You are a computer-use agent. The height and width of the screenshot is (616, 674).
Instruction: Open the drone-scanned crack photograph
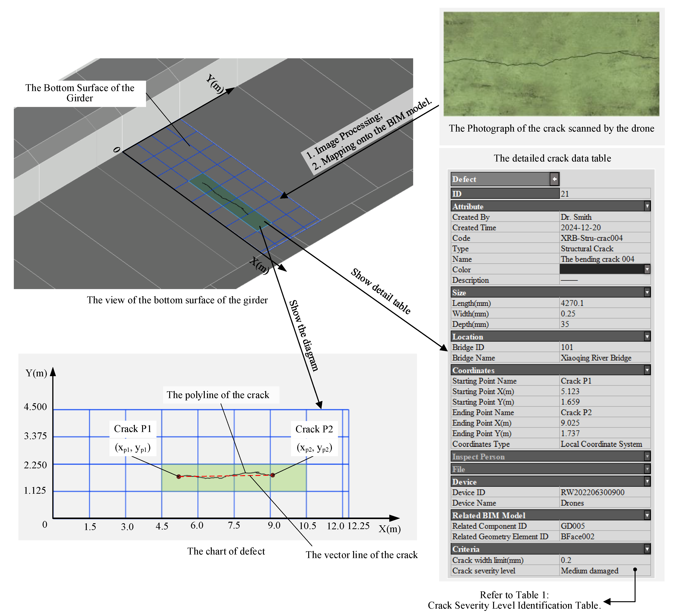point(552,63)
